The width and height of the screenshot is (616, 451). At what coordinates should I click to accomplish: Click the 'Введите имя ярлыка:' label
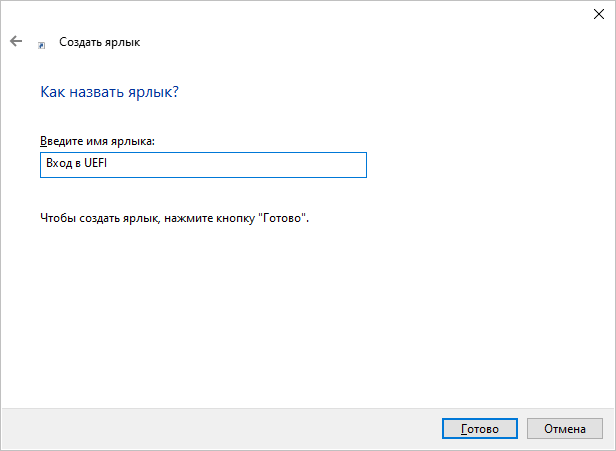(x=97, y=141)
